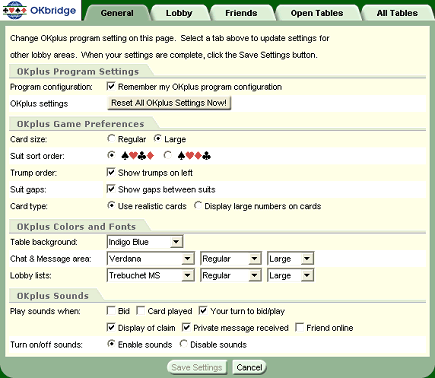Select Regular card size
The image size is (435, 378).
[x=111, y=138]
